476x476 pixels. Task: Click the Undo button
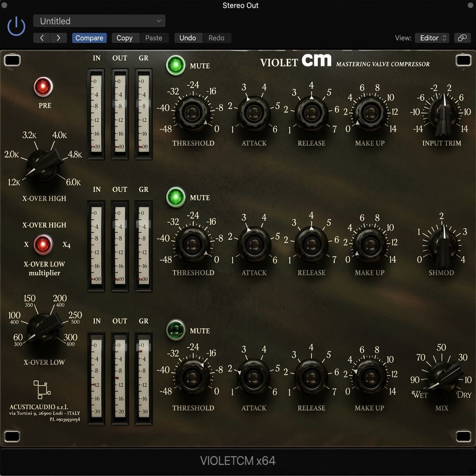[188, 38]
